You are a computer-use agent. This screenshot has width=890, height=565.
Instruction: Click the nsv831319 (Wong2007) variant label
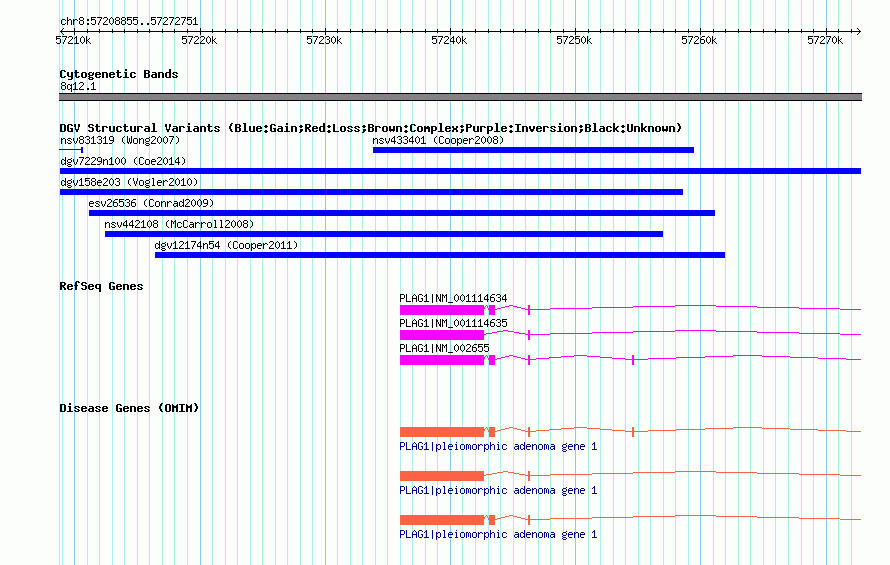point(120,140)
